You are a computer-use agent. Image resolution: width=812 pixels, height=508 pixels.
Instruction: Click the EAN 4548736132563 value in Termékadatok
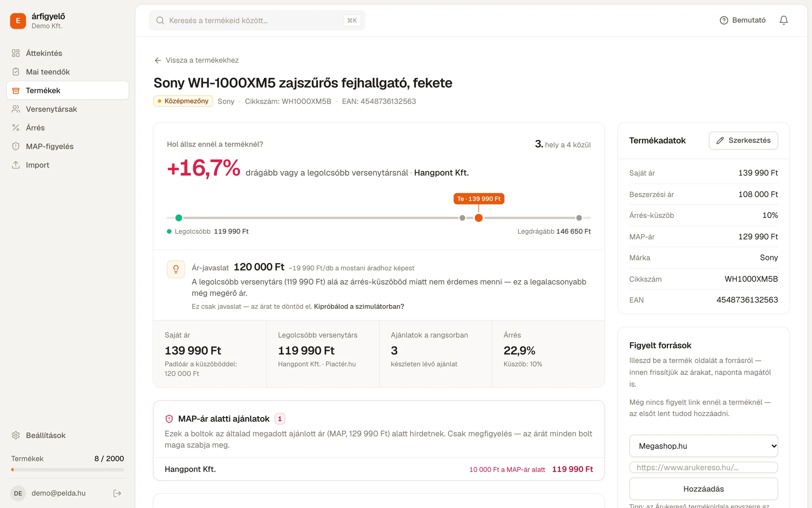pos(747,300)
